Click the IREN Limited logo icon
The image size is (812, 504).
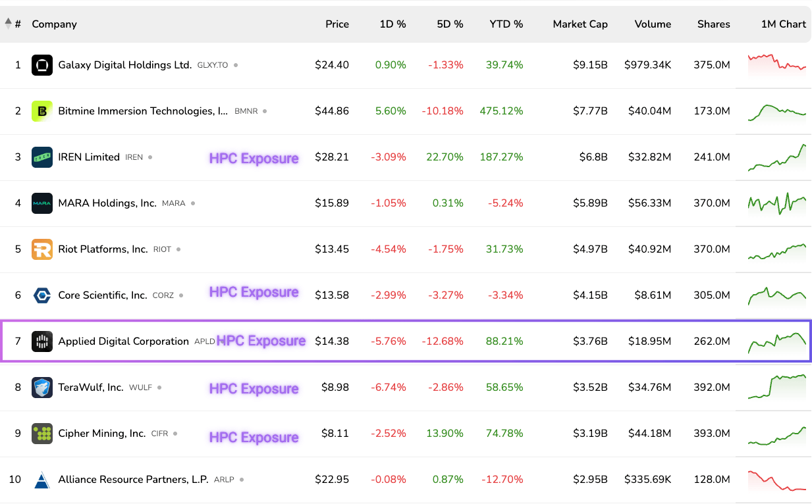[42, 157]
